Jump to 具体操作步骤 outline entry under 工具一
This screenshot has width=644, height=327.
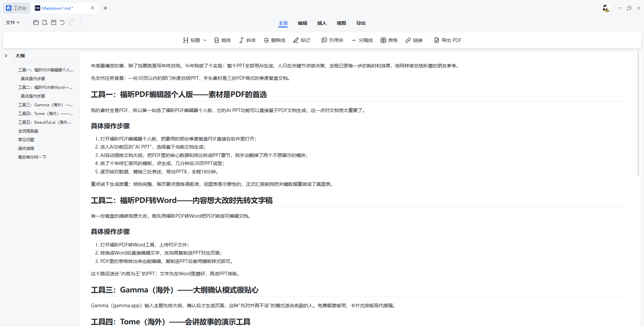33,78
